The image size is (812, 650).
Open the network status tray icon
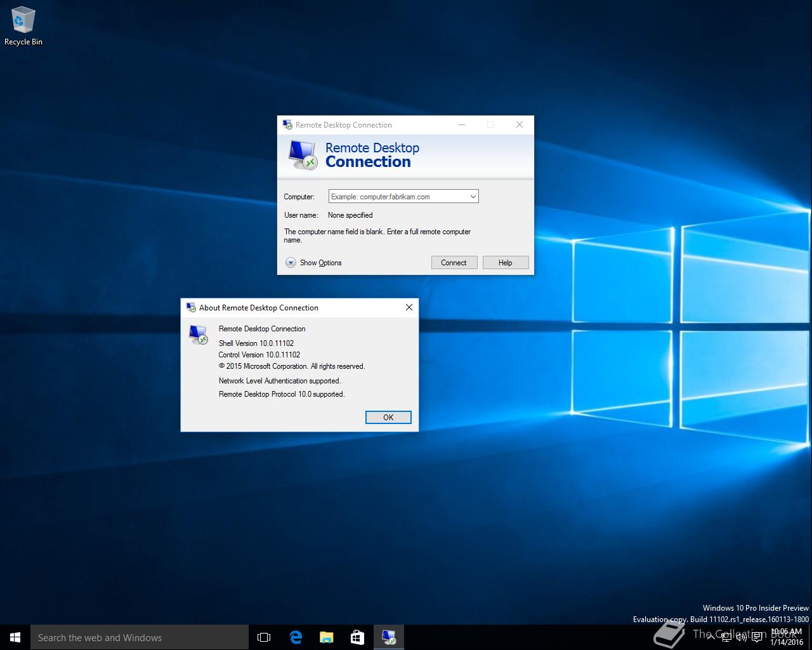(x=726, y=637)
